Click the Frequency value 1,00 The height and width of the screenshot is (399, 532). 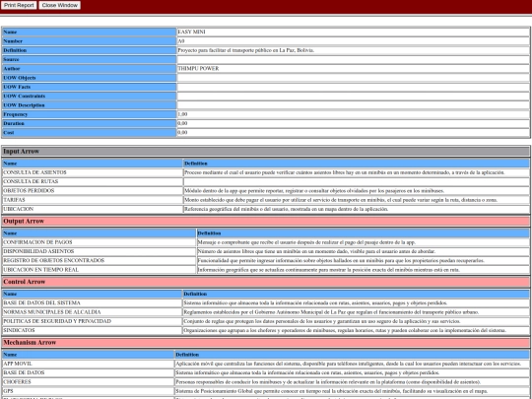pos(182,114)
